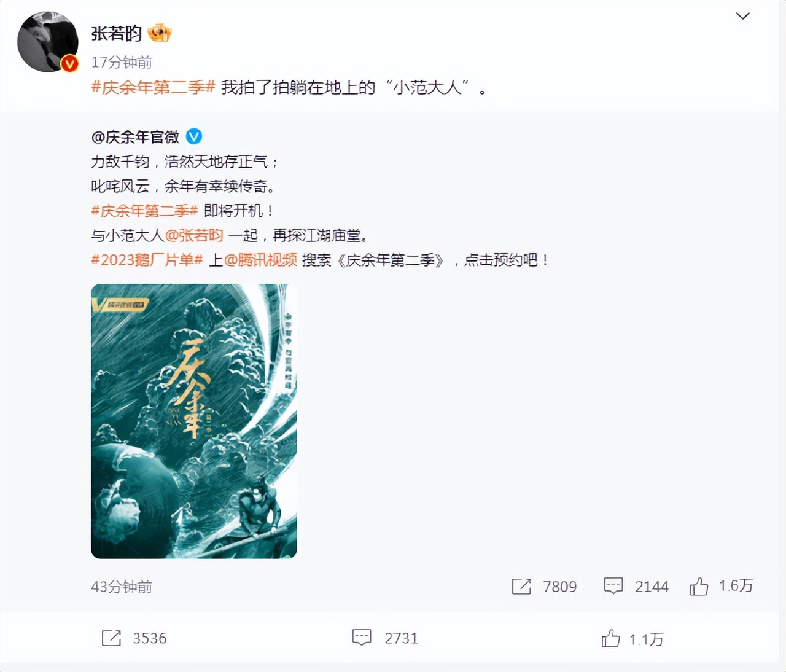786x672 pixels.
Task: Visit the @腾讯视频 mention
Action: pyautogui.click(x=260, y=260)
